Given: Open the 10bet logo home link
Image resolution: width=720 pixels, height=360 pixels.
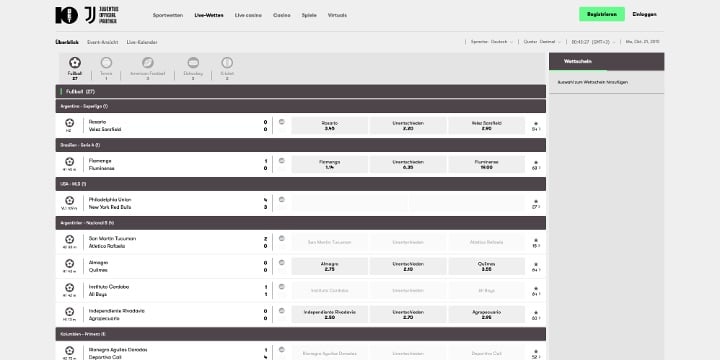Looking at the screenshot, I should [x=66, y=15].
